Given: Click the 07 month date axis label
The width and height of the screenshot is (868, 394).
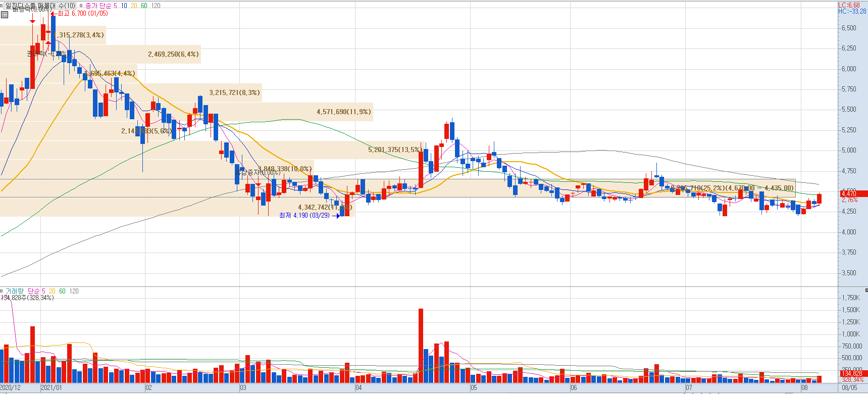Looking at the screenshot, I should pos(689,388).
